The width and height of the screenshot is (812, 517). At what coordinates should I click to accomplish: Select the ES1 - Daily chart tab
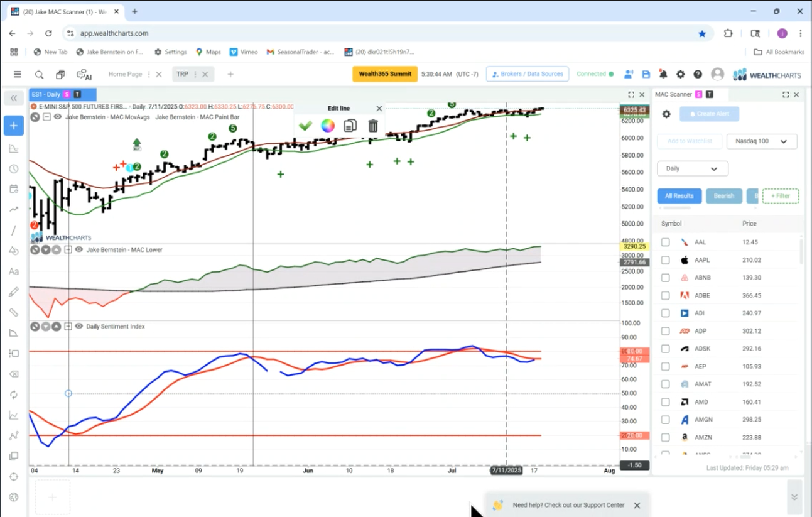tap(63, 94)
